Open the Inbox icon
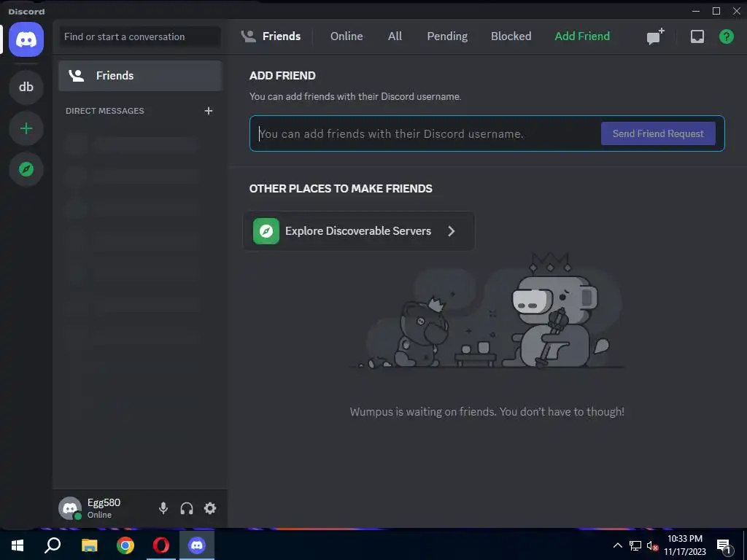The height and width of the screenshot is (560, 747). (x=697, y=36)
